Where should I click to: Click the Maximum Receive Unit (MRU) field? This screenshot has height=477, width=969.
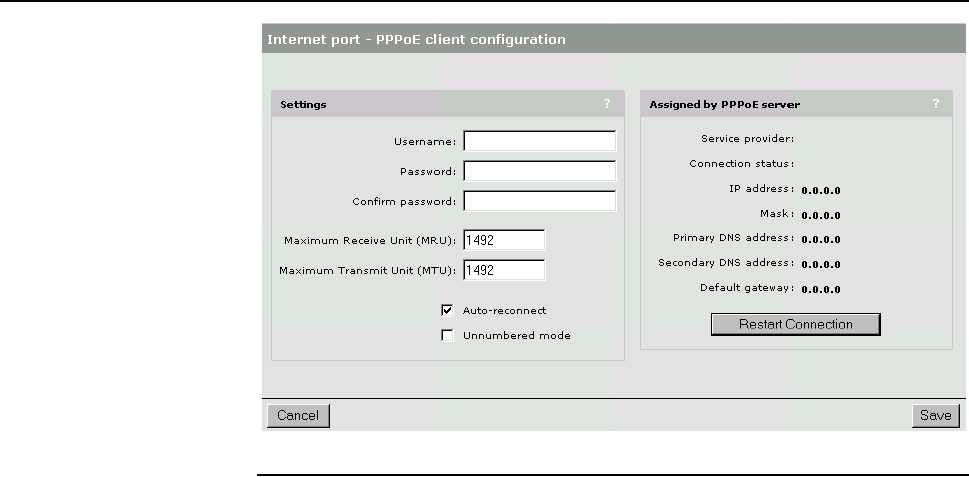[x=503, y=240]
